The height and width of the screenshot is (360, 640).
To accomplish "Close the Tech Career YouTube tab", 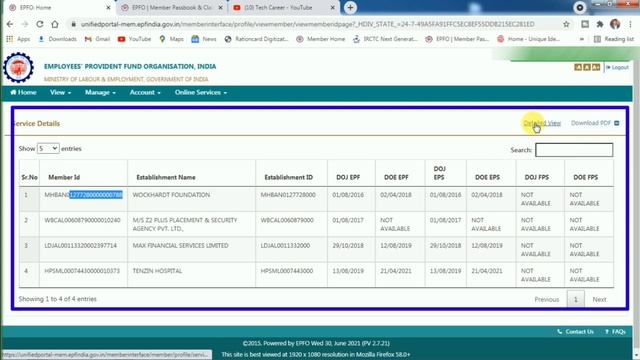I will [333, 7].
